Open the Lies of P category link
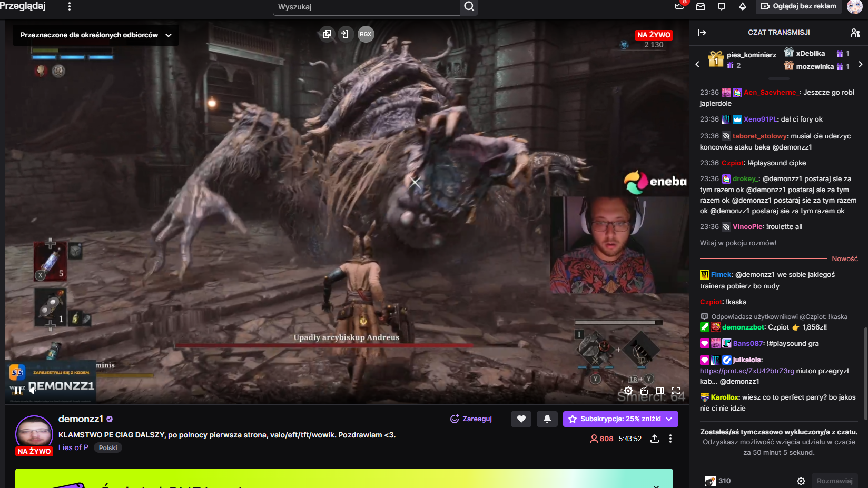This screenshot has height=488, width=868. pos(73,447)
